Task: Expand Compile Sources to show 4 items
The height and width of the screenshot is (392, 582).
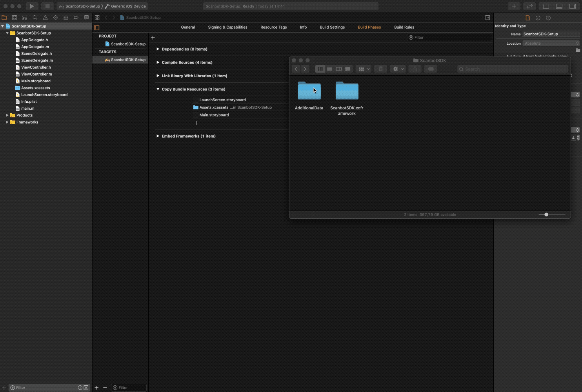Action: 158,62
